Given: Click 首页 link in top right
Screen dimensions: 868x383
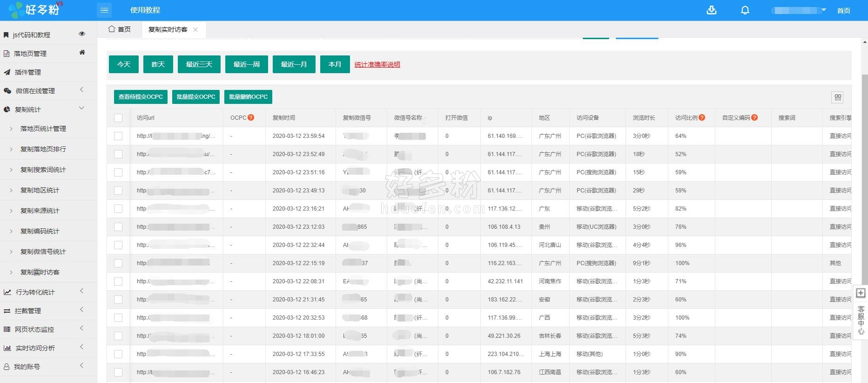Looking at the screenshot, I should (x=844, y=11).
